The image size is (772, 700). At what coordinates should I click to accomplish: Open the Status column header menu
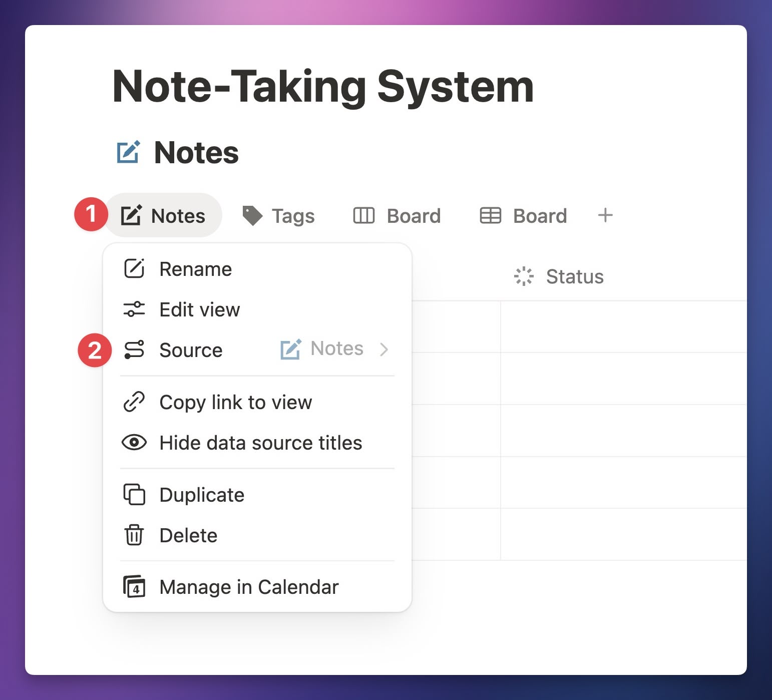coord(559,276)
